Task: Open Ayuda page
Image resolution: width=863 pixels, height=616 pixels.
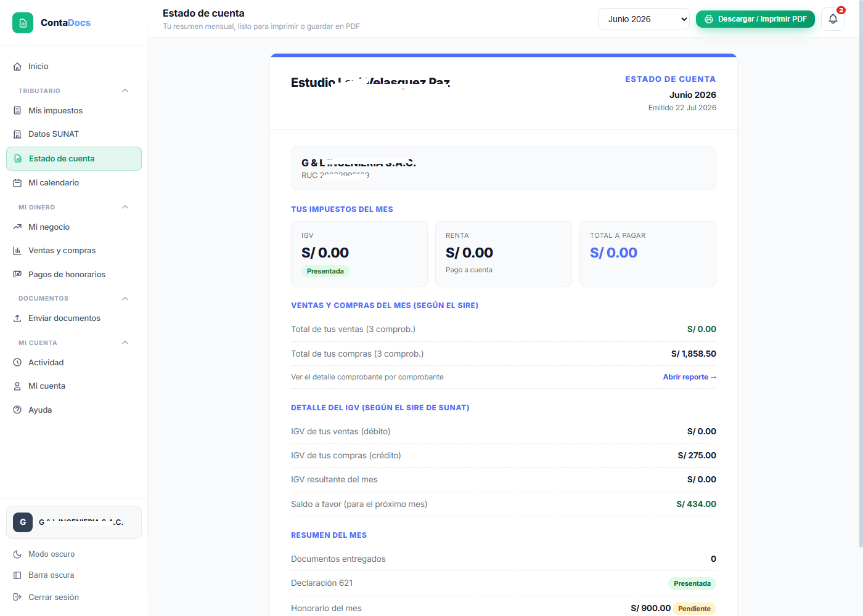Action: coord(74,410)
